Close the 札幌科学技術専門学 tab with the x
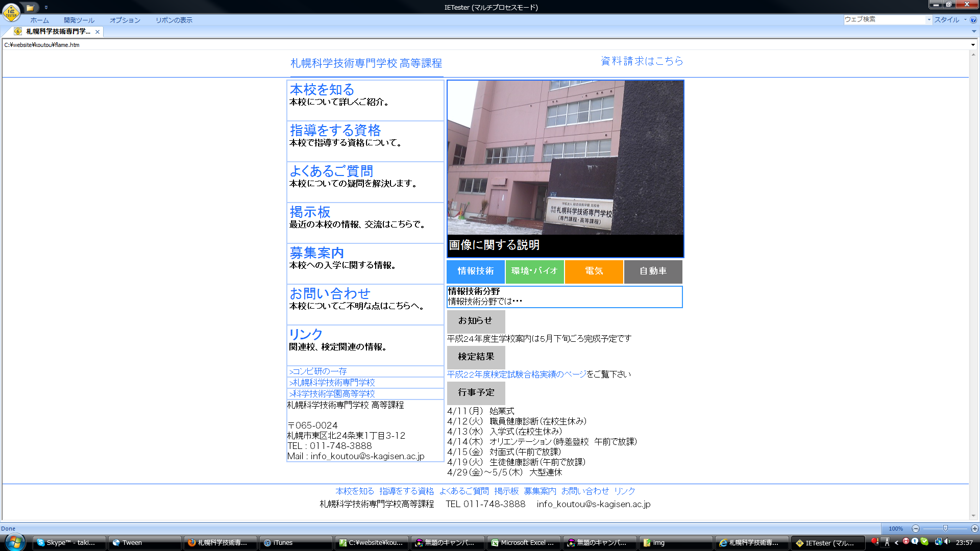 tap(97, 32)
